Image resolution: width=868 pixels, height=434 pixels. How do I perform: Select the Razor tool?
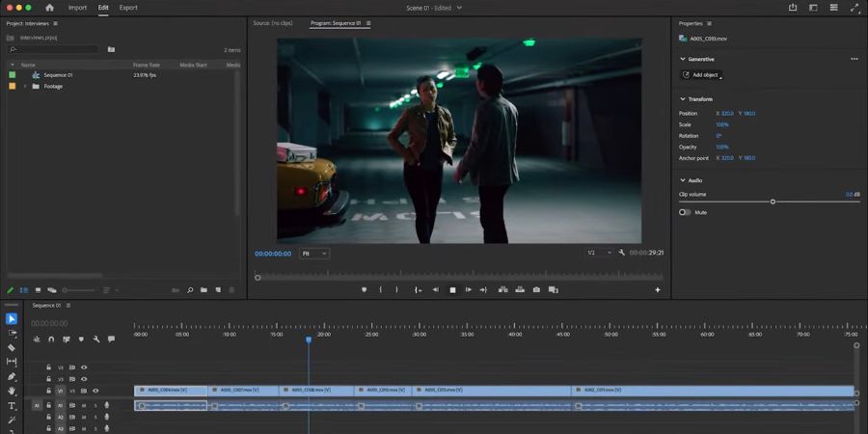12,347
